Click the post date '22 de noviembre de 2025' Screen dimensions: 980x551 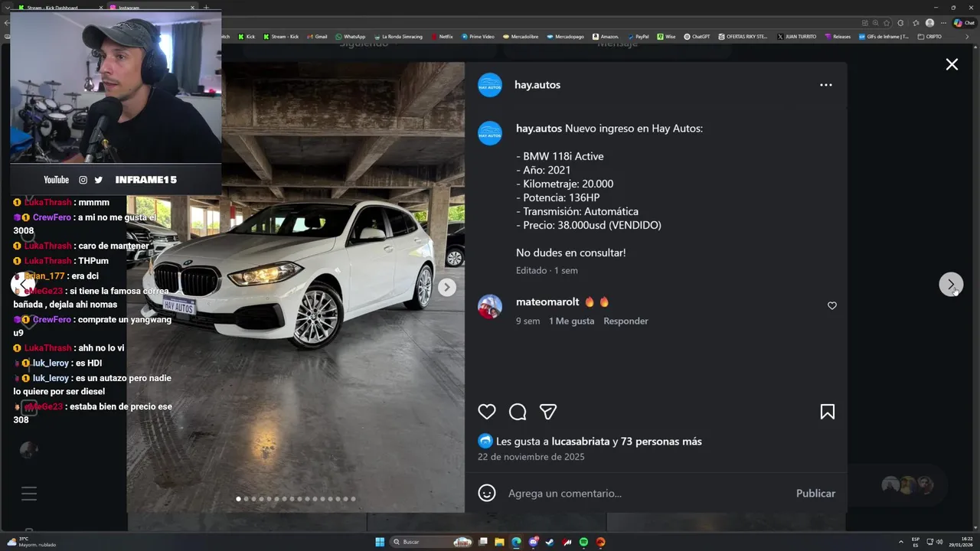coord(531,457)
